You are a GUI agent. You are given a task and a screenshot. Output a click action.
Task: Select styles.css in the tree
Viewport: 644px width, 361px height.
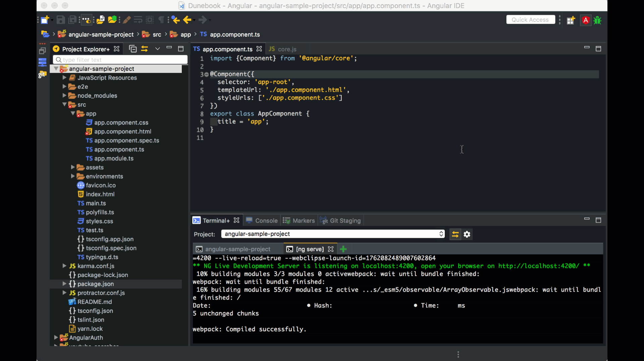point(99,221)
